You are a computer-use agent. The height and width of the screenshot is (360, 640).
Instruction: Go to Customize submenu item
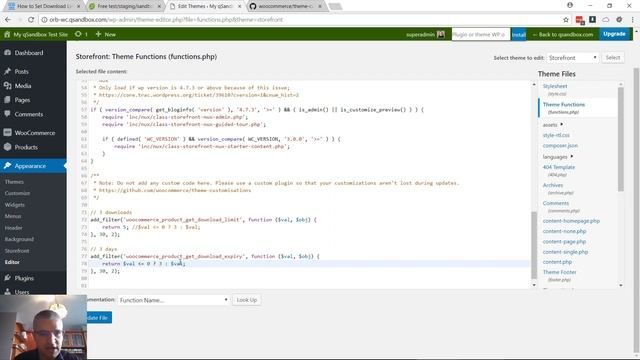tap(18, 193)
